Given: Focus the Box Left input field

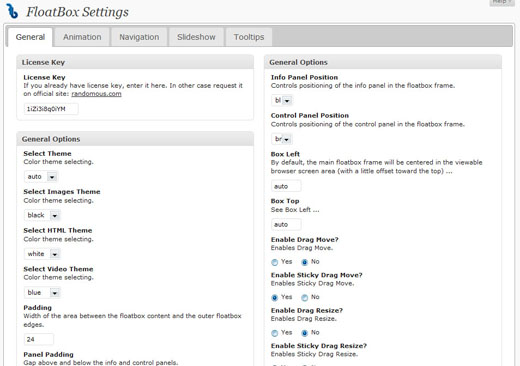Looking at the screenshot, I should pyautogui.click(x=286, y=186).
